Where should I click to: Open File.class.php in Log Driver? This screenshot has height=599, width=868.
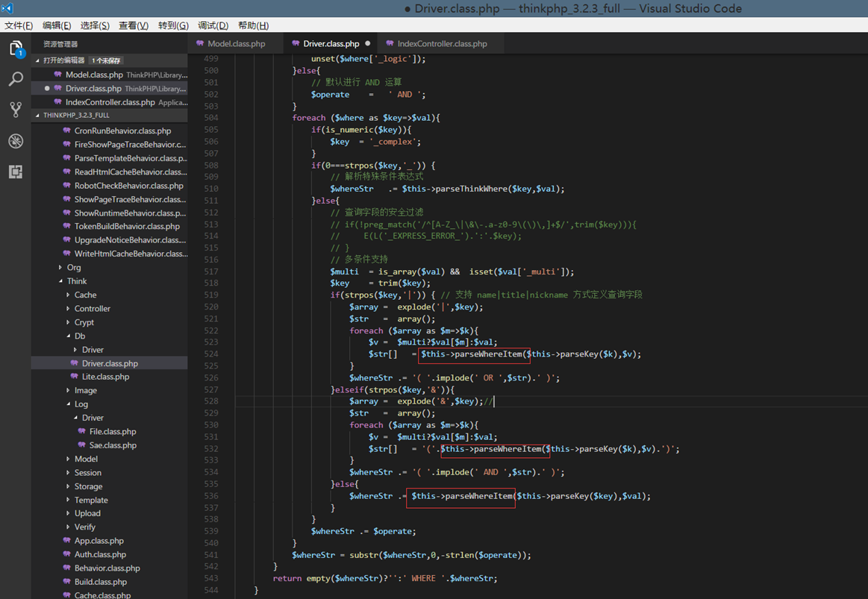(110, 431)
